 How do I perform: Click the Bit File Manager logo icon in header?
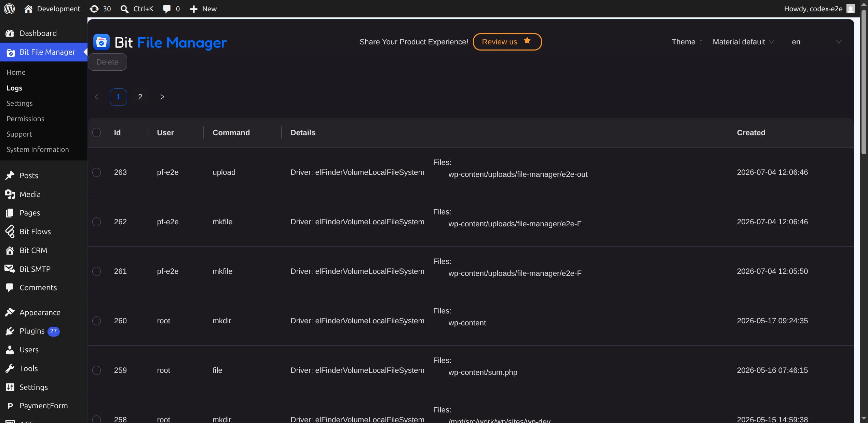(101, 42)
